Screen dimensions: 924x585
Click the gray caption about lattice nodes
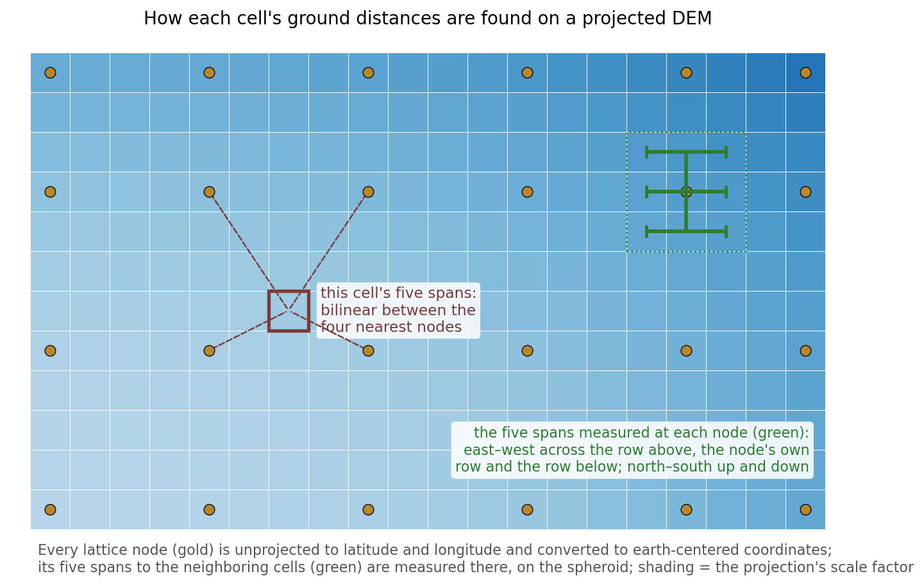point(475,559)
